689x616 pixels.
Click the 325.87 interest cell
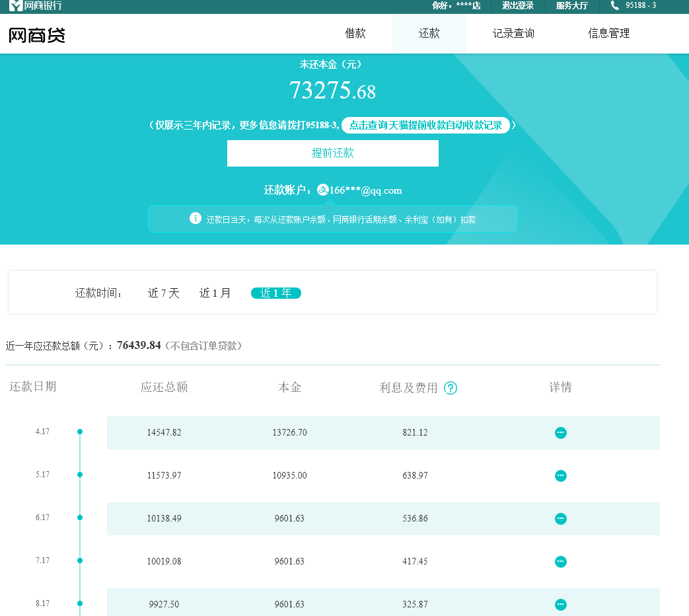415,605
